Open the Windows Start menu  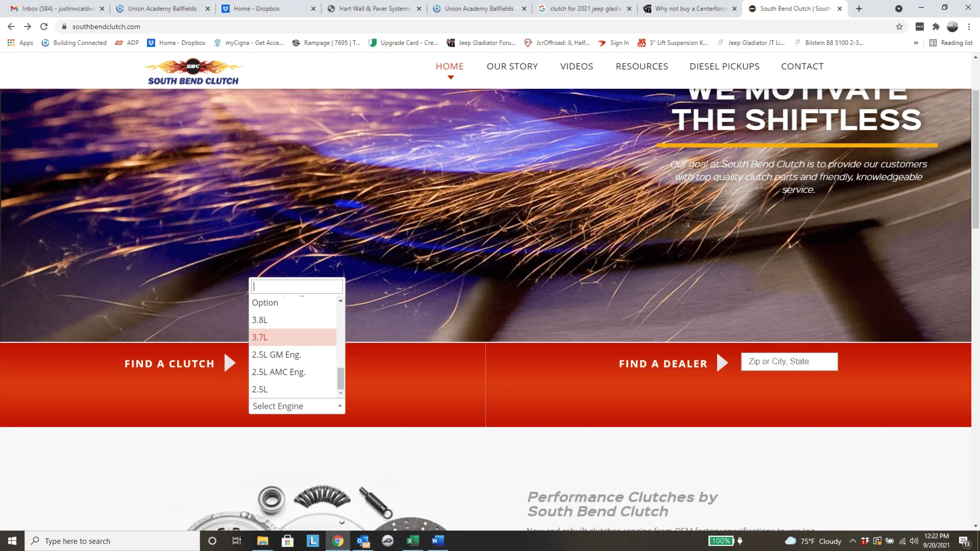point(12,541)
